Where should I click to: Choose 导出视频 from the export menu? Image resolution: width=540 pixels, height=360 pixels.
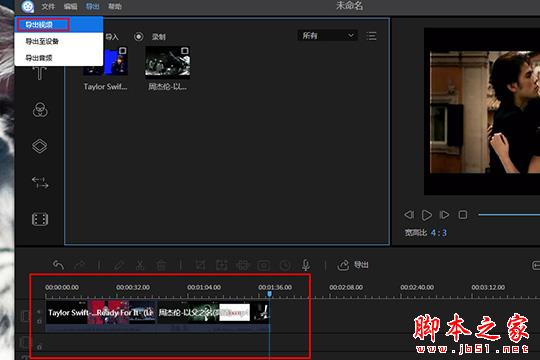pos(59,24)
